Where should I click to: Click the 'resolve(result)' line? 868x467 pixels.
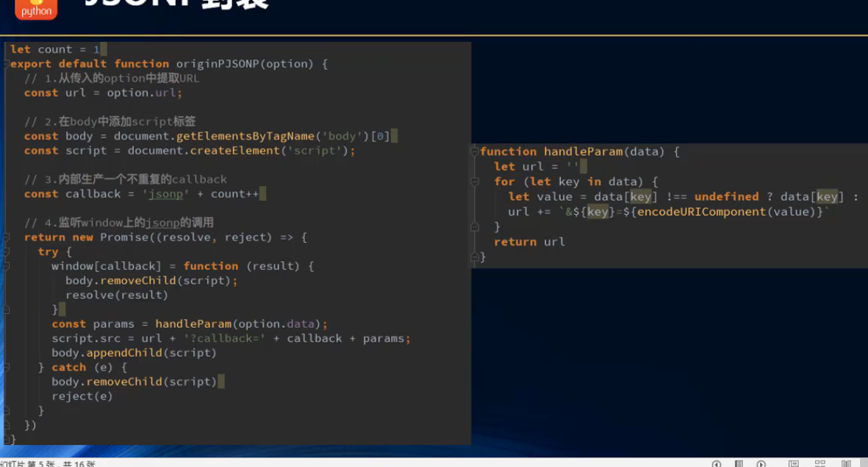point(117,295)
